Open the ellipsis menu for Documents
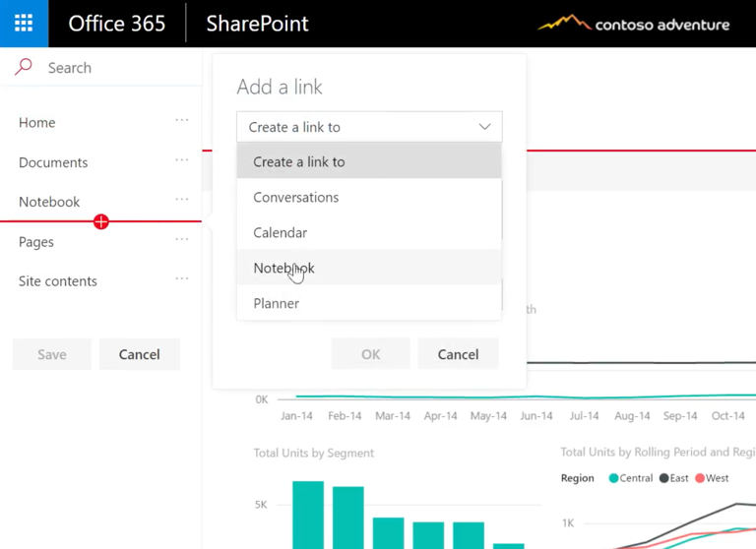This screenshot has width=756, height=549. [x=182, y=159]
